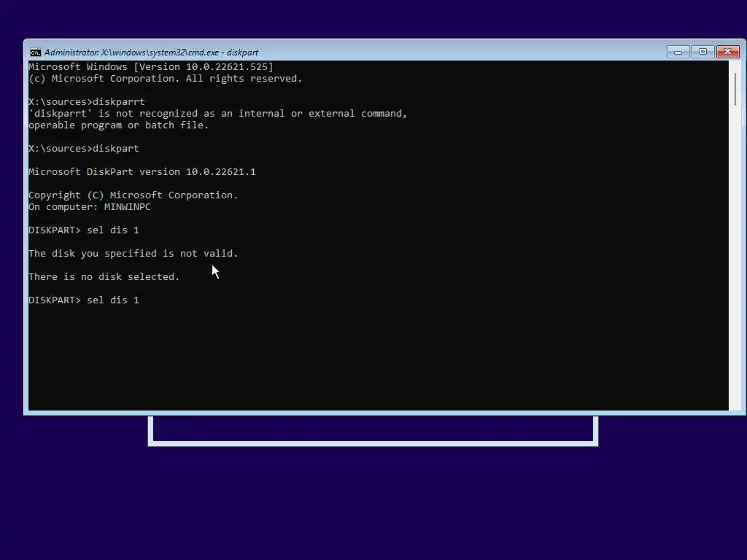The height and width of the screenshot is (560, 747).
Task: Click the mistyped 'X:\sources>diskparrt' command line
Action: tap(87, 102)
